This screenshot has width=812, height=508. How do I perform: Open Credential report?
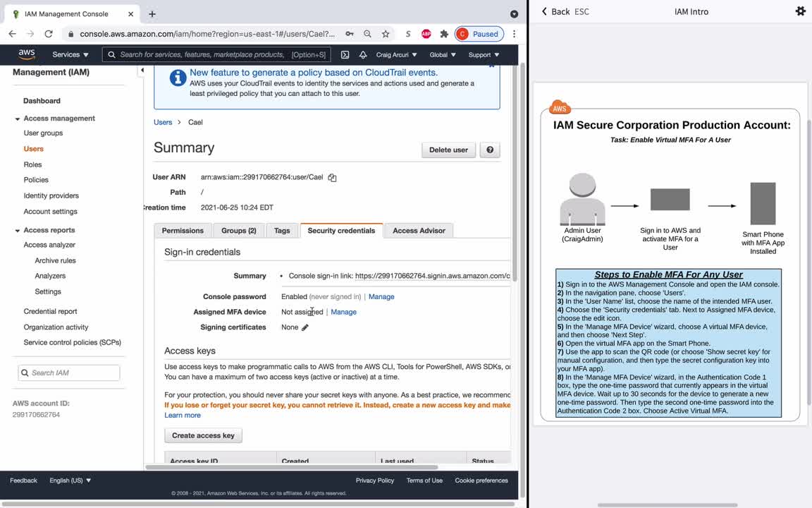[x=50, y=311]
